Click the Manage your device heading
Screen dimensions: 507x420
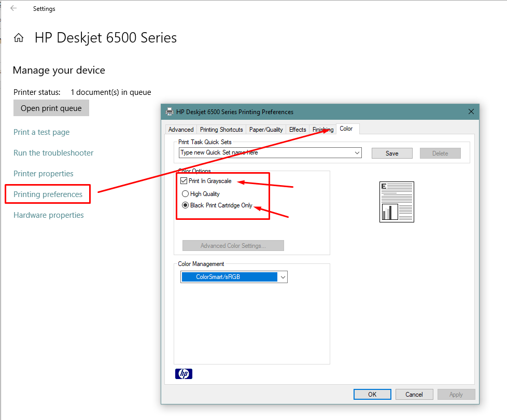coord(59,71)
